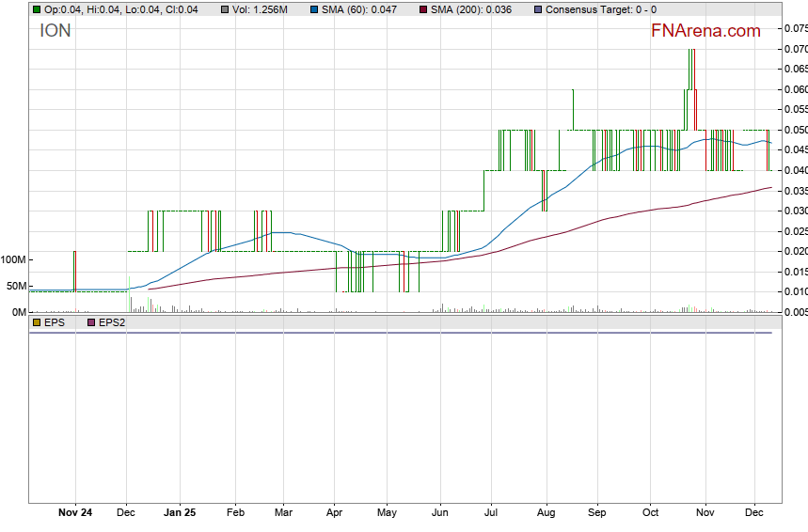The image size is (808, 532).
Task: Click the Consensus Target: 0 - 0 text
Action: point(601,9)
